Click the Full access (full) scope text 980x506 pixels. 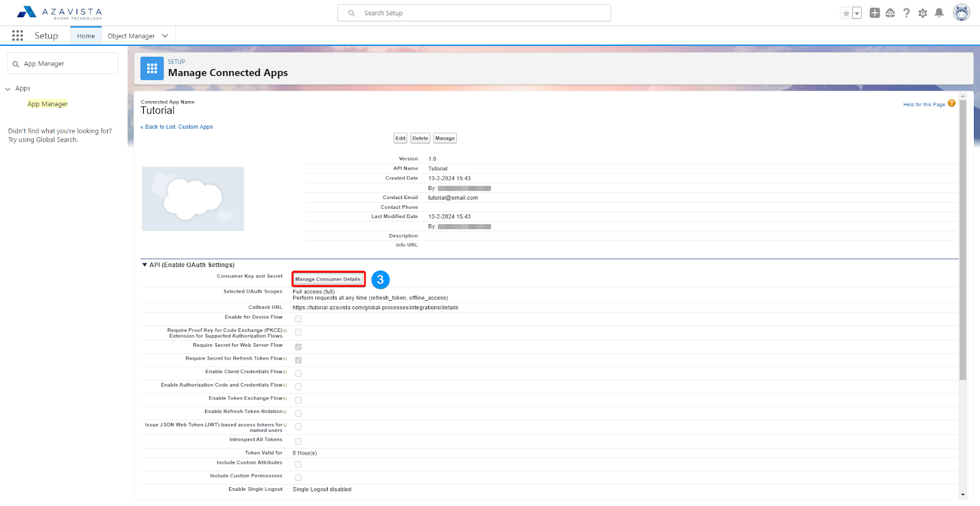click(x=314, y=292)
